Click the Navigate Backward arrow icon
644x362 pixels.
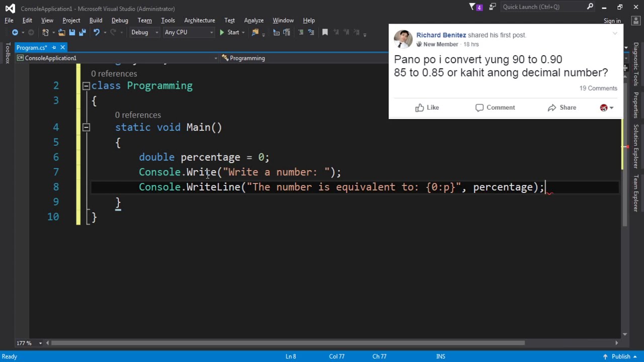coord(15,32)
